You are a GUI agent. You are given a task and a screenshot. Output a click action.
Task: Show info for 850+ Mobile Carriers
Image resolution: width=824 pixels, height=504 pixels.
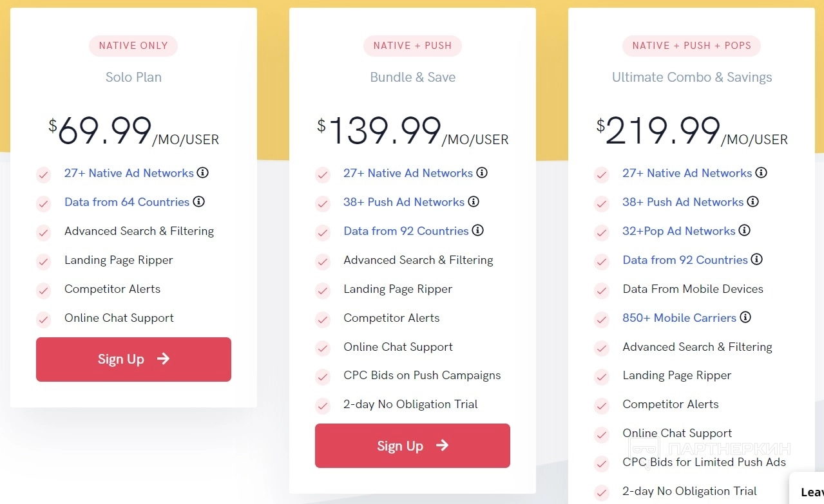click(x=745, y=317)
